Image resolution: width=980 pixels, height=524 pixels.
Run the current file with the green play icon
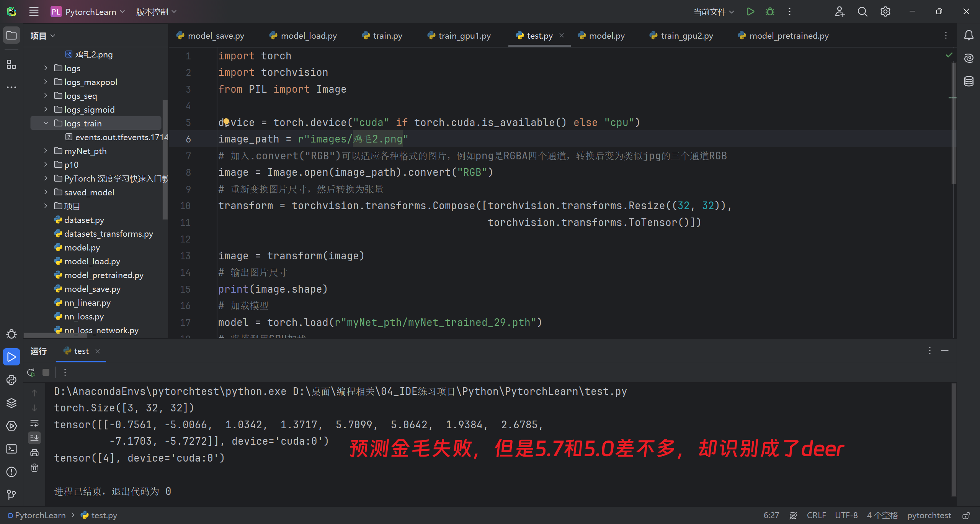(x=750, y=11)
